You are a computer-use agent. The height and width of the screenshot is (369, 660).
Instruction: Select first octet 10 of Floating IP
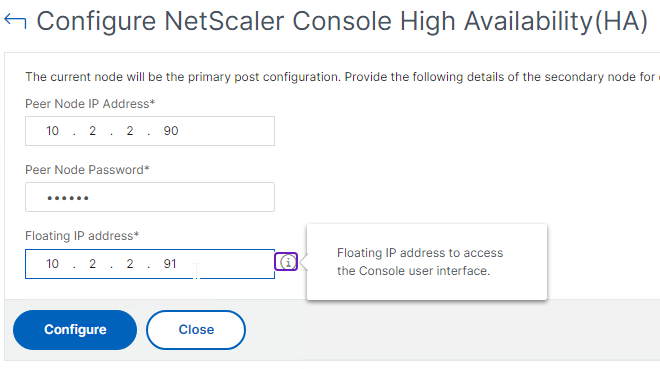[52, 264]
